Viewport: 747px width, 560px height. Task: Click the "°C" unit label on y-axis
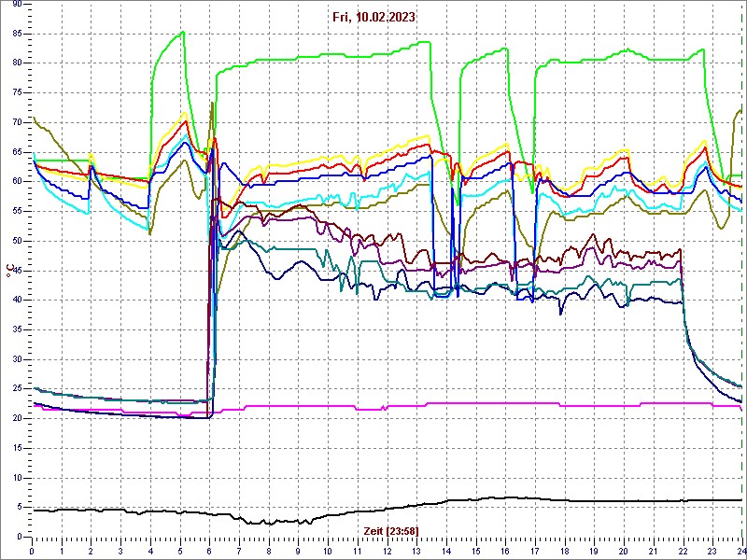(8, 270)
